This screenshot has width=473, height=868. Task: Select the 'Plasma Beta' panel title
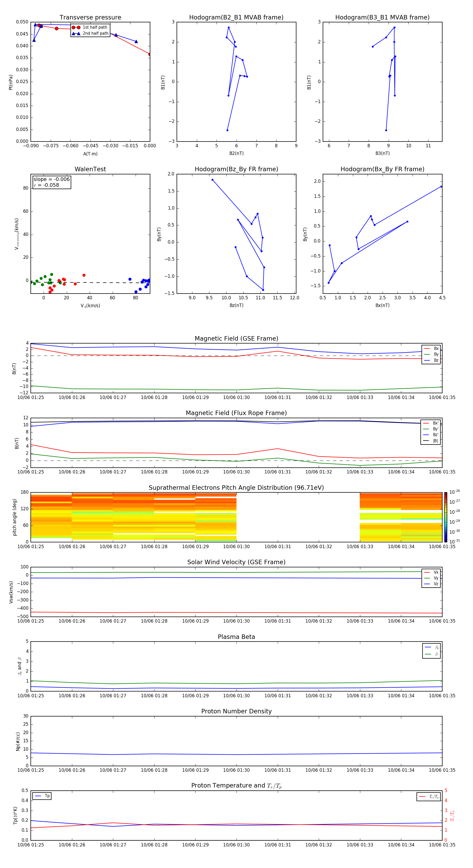click(x=236, y=637)
